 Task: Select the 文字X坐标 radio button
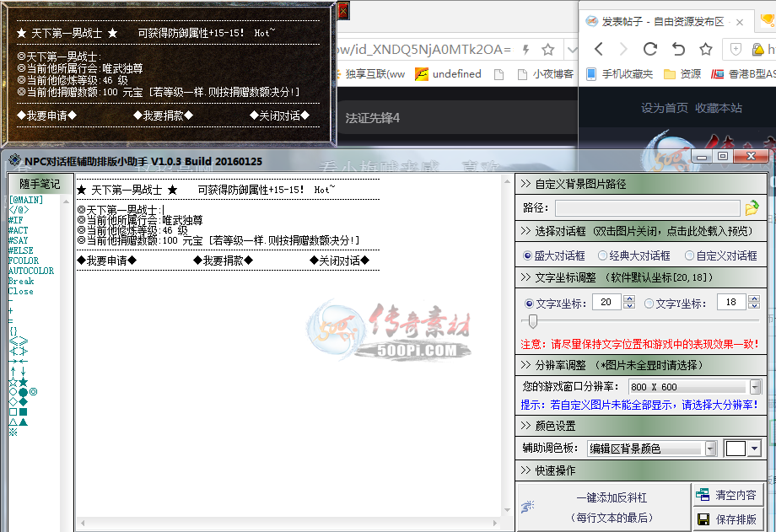click(529, 304)
